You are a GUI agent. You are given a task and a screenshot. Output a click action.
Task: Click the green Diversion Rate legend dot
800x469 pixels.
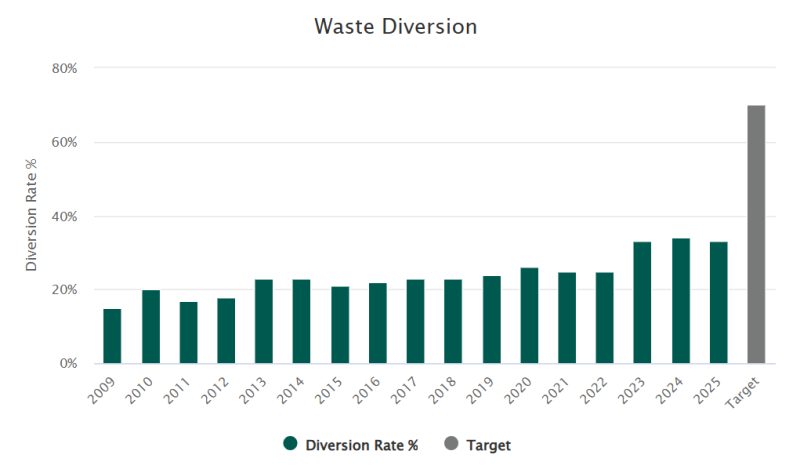pyautogui.click(x=290, y=443)
